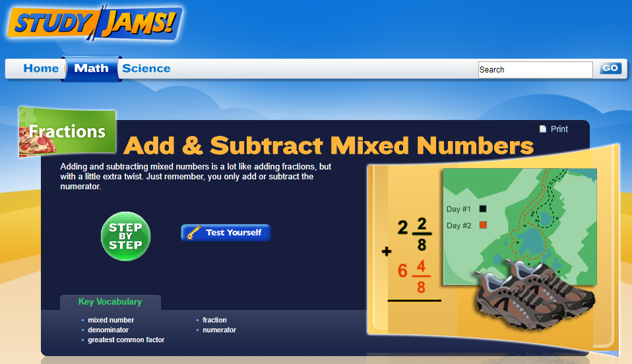Click the 'Day #2' legend label
Viewport: 632px width, 364px height.
pos(458,226)
